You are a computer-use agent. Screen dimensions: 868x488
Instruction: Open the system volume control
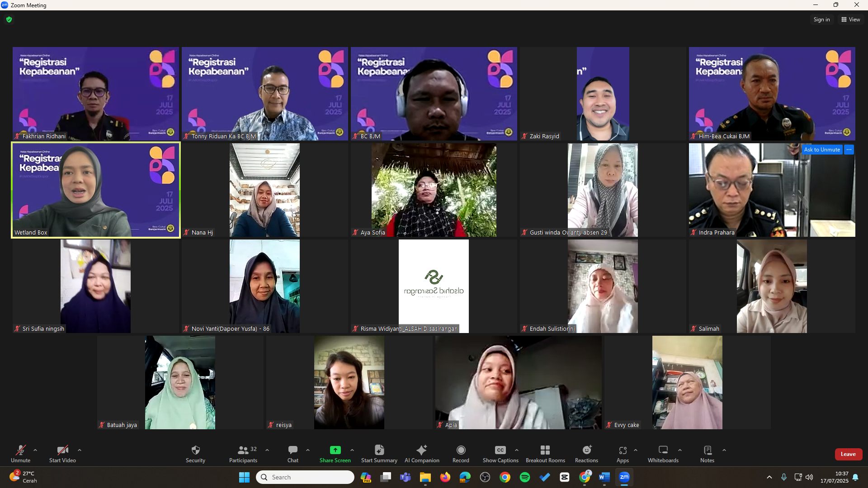(809, 477)
